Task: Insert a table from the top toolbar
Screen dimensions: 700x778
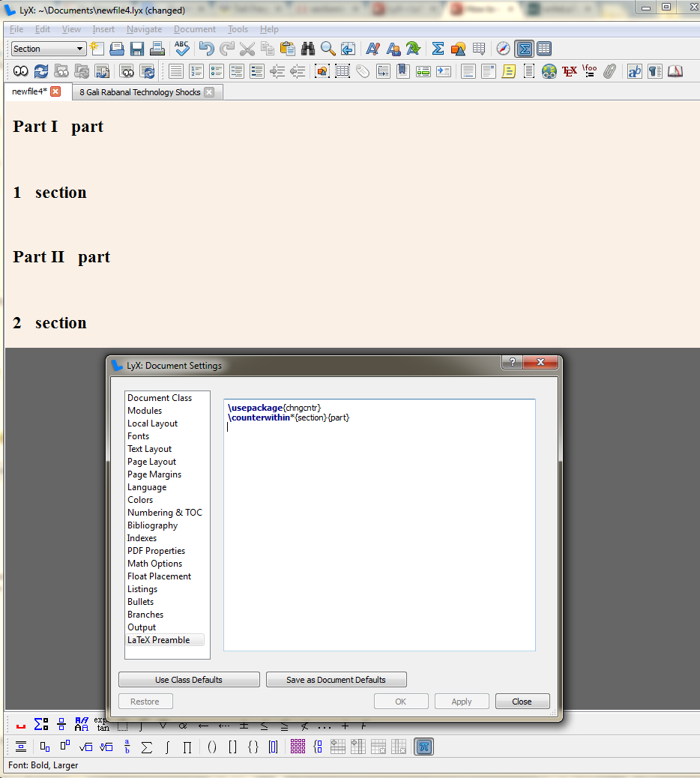Action: tap(479, 49)
